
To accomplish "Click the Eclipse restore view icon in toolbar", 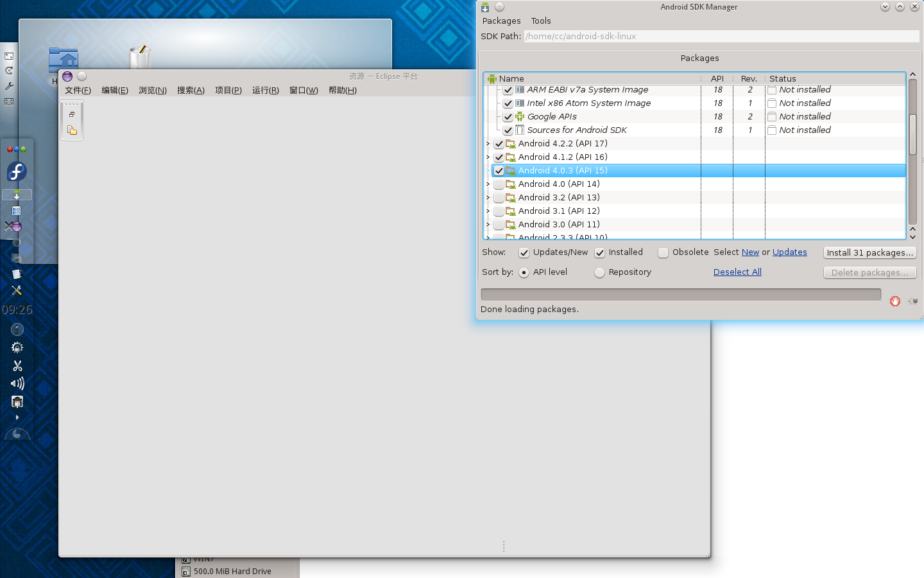I will coord(72,114).
